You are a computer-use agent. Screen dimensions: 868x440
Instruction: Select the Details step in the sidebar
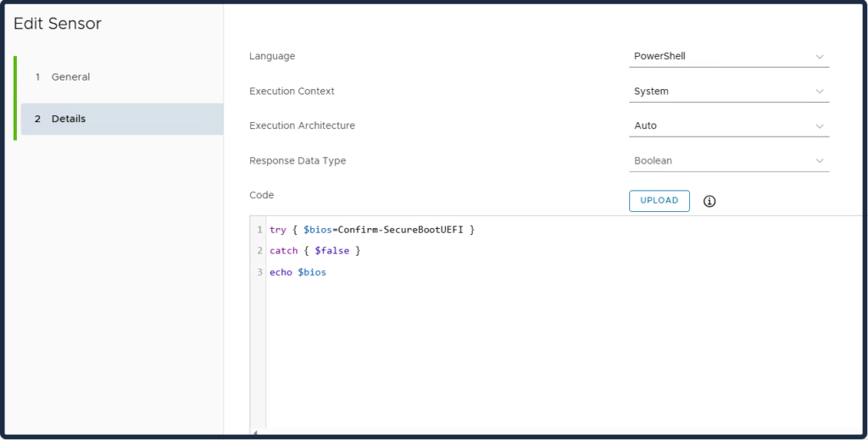(68, 119)
